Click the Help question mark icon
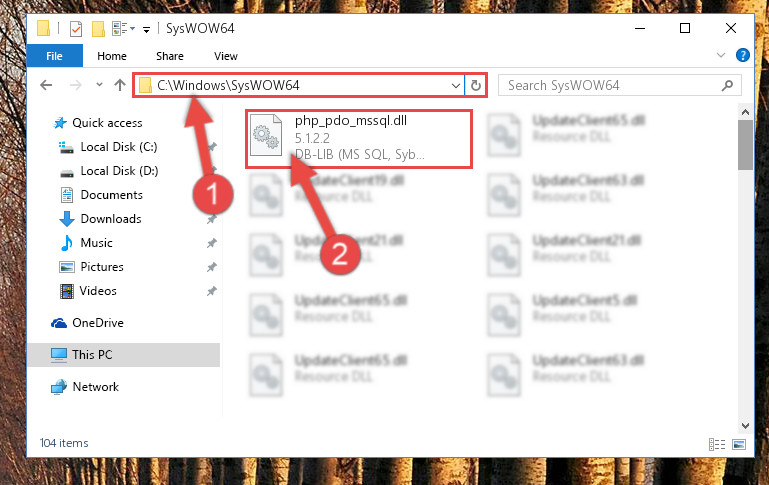The height and width of the screenshot is (485, 769). [743, 55]
